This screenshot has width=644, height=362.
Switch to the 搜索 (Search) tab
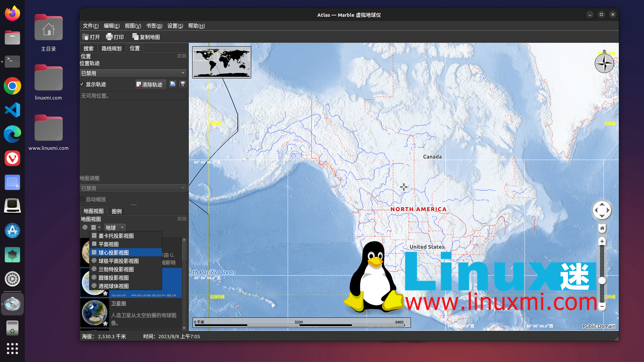tap(89, 49)
